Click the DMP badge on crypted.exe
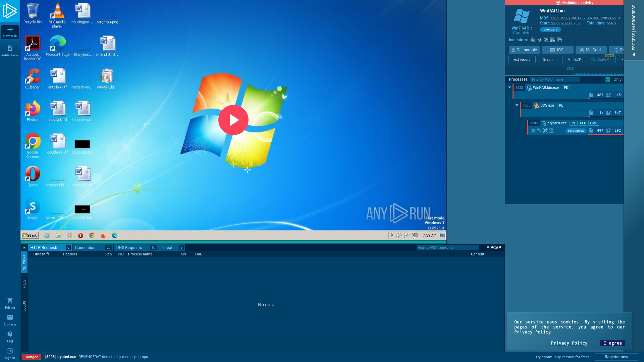644x362 pixels. click(594, 123)
